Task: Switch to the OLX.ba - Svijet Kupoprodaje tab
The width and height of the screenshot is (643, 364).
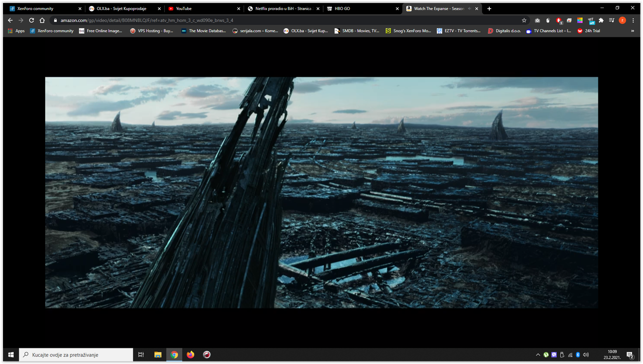Action: coord(124,9)
